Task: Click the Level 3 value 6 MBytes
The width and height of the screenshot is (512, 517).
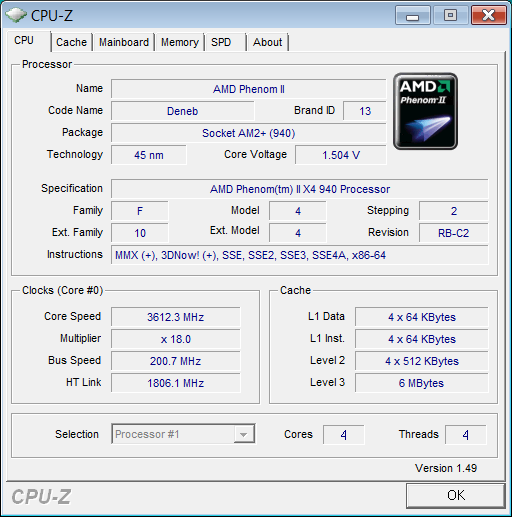Action: tap(422, 383)
